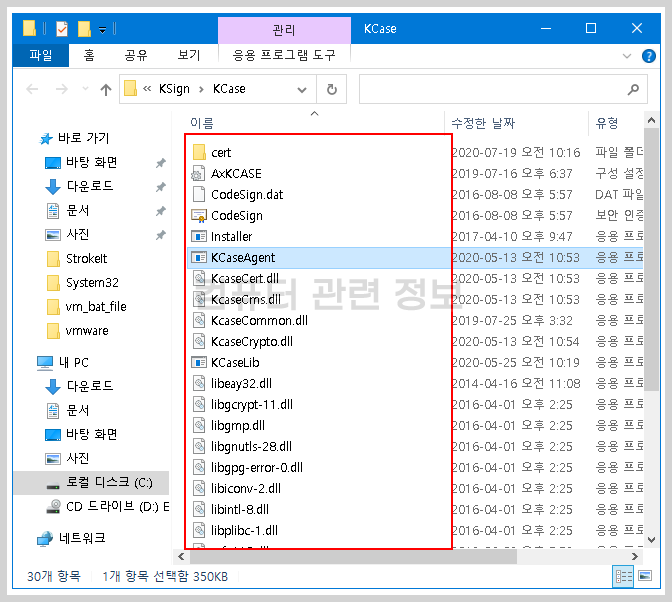672x602 pixels.
Task: Go forward with the right arrow button
Action: pos(62,89)
